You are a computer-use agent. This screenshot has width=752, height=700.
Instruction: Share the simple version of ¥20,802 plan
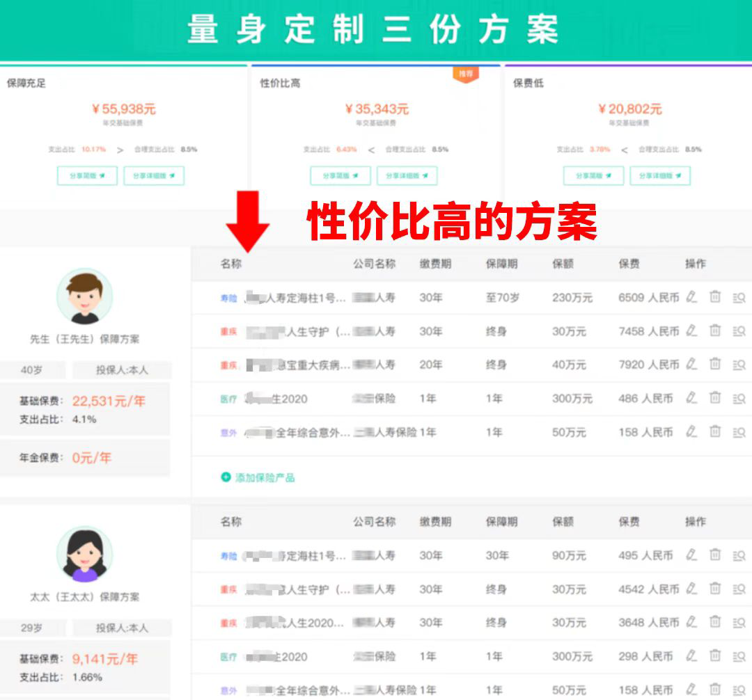(x=593, y=175)
